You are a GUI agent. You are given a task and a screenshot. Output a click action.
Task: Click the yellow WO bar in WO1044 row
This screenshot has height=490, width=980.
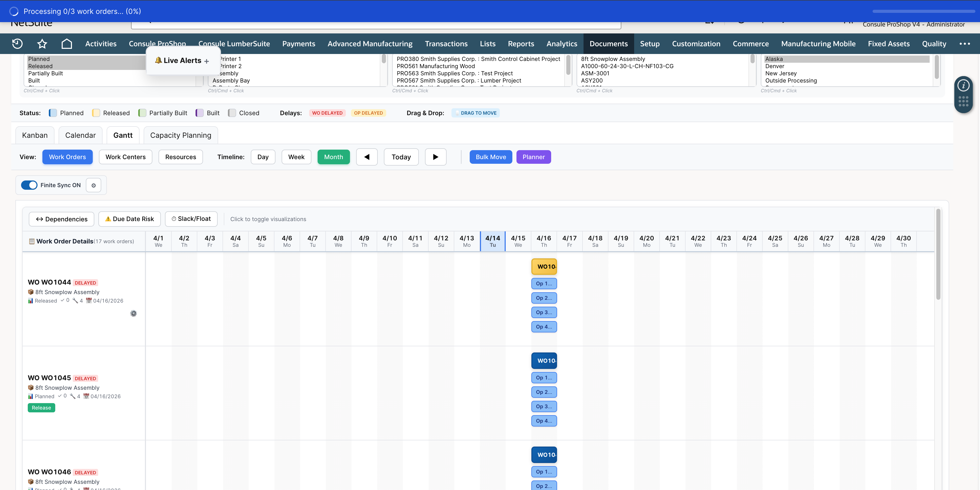tap(544, 267)
